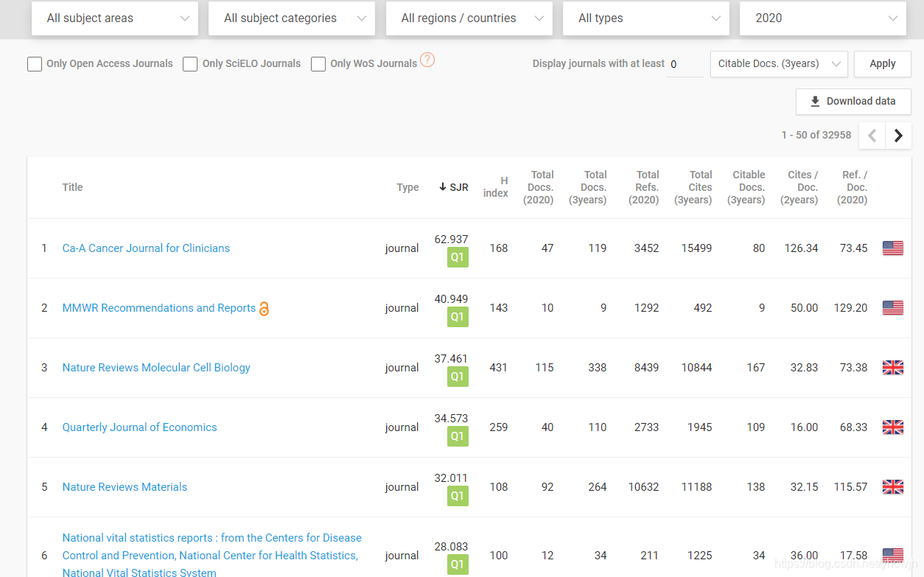Open Ca-A Cancer Journal for Clinicians link
Viewport: 924px width, 577px height.
coord(146,248)
